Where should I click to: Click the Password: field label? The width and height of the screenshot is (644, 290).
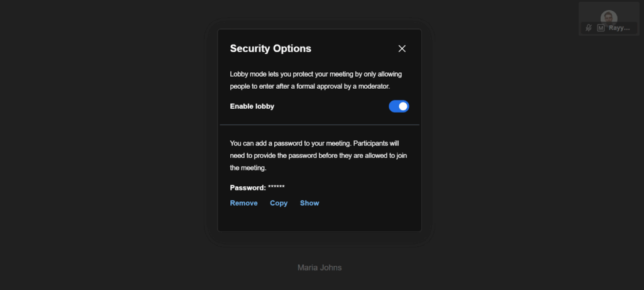click(x=248, y=187)
